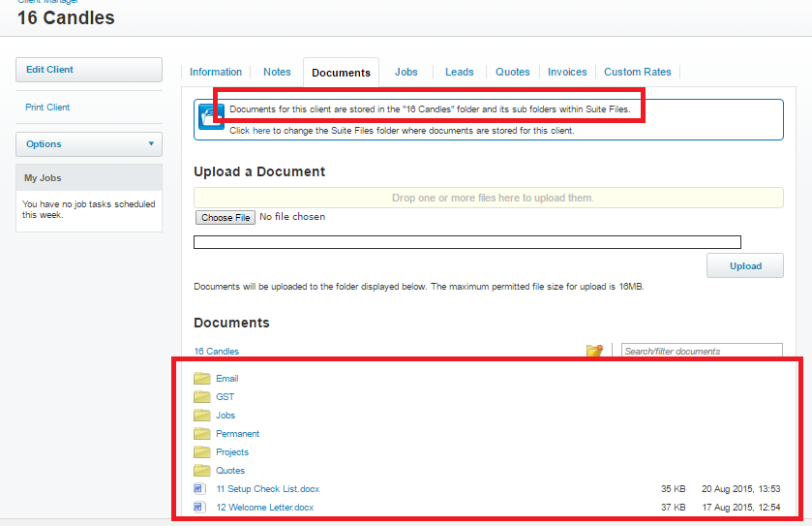Open the GST folder link

[x=225, y=397]
